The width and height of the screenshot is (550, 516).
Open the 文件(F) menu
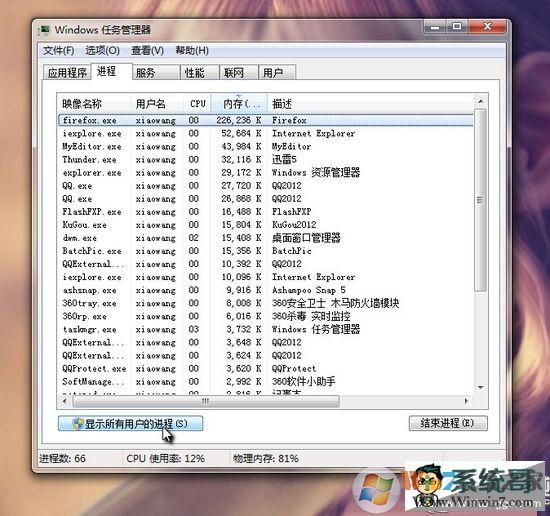click(x=58, y=51)
